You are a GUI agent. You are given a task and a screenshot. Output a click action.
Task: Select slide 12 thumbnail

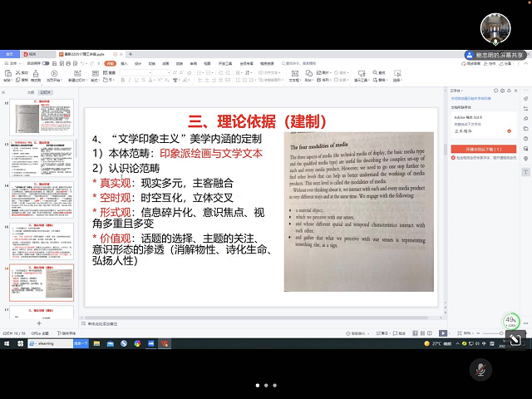coord(42,117)
